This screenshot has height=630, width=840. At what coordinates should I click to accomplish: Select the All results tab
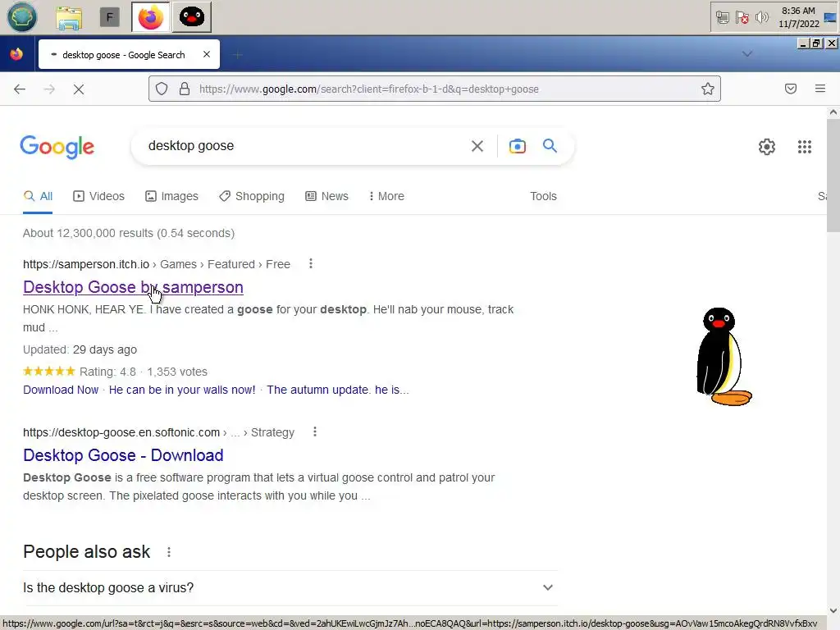(x=38, y=196)
